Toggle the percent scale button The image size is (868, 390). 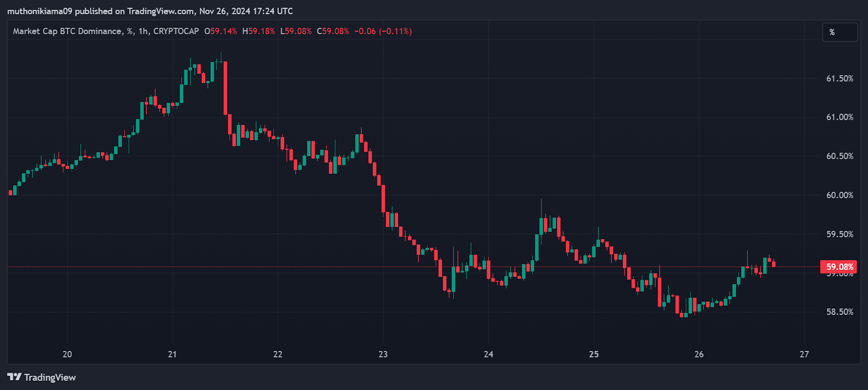coord(840,32)
